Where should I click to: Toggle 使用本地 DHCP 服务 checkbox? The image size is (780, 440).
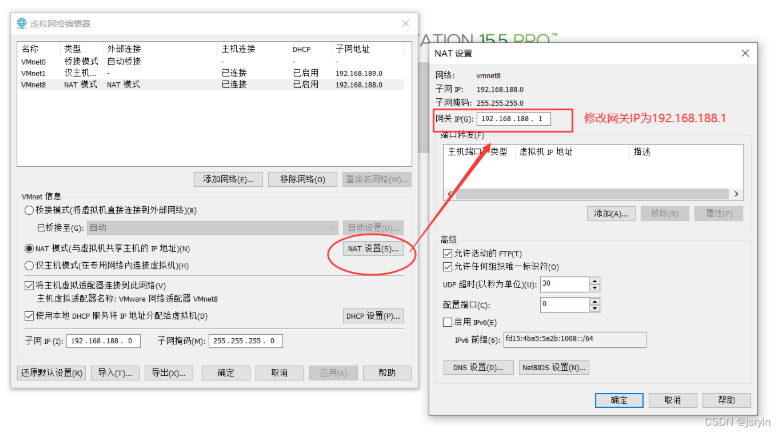click(x=29, y=316)
